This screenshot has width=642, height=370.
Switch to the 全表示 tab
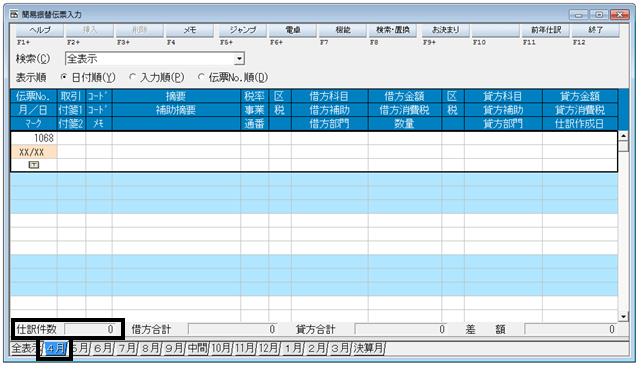(x=26, y=349)
